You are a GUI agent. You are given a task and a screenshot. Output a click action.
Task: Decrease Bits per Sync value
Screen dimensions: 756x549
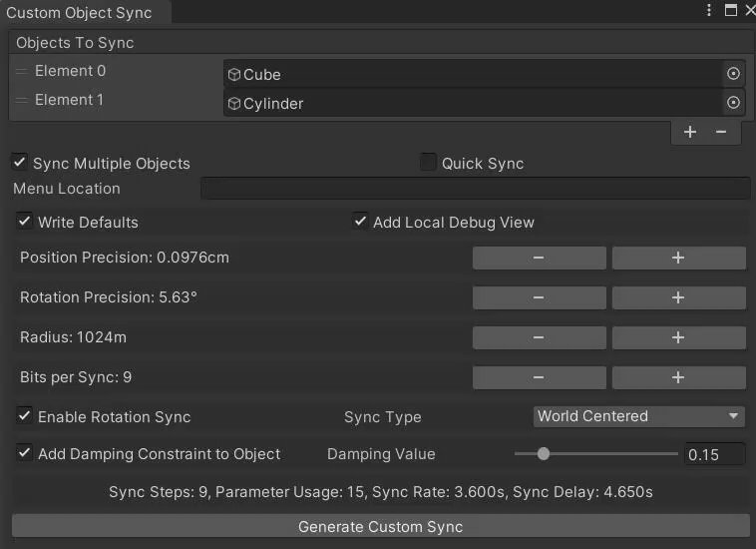[539, 377]
